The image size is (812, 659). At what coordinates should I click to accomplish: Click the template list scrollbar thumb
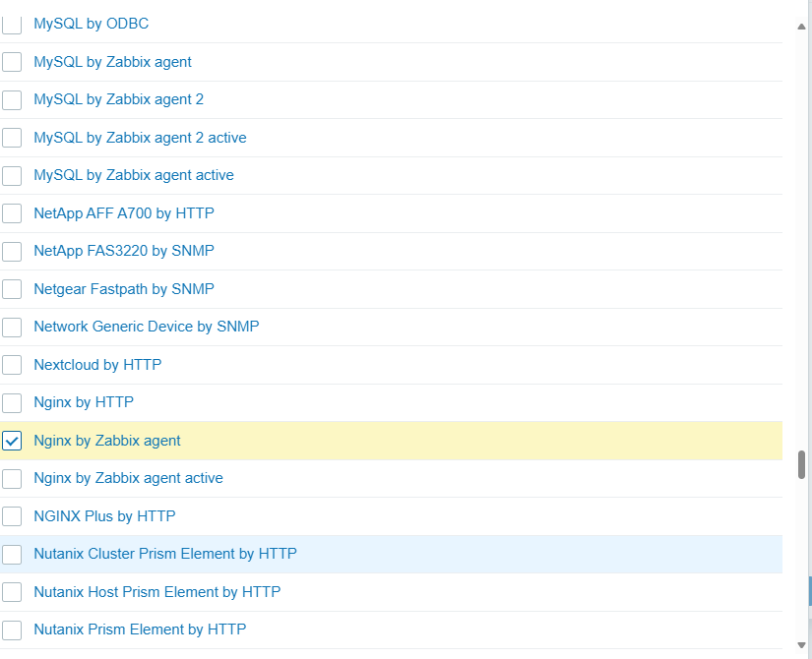point(801,465)
